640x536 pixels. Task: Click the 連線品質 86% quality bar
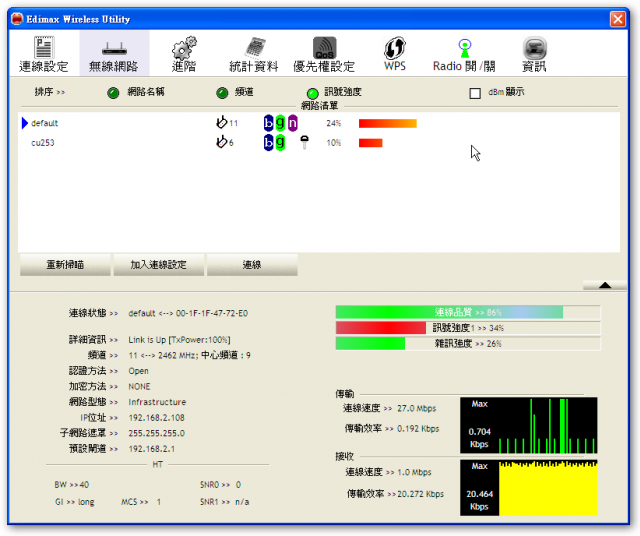(x=468, y=313)
